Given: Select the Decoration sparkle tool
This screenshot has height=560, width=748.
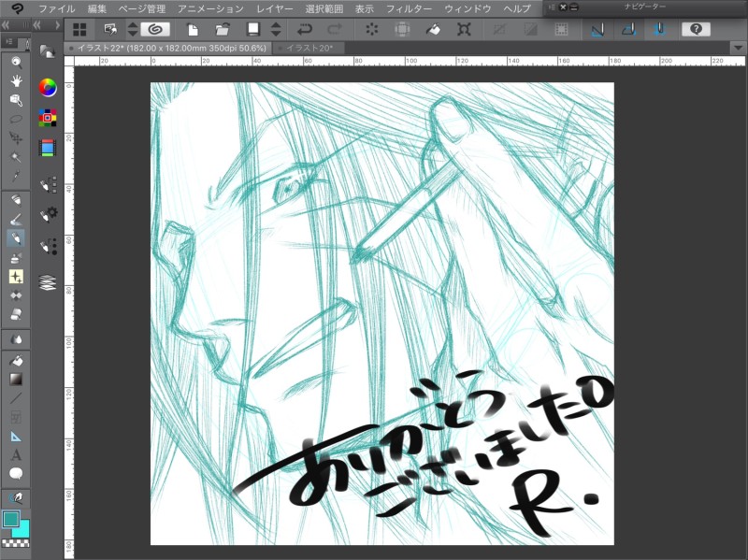Looking at the screenshot, I should click(x=16, y=277).
